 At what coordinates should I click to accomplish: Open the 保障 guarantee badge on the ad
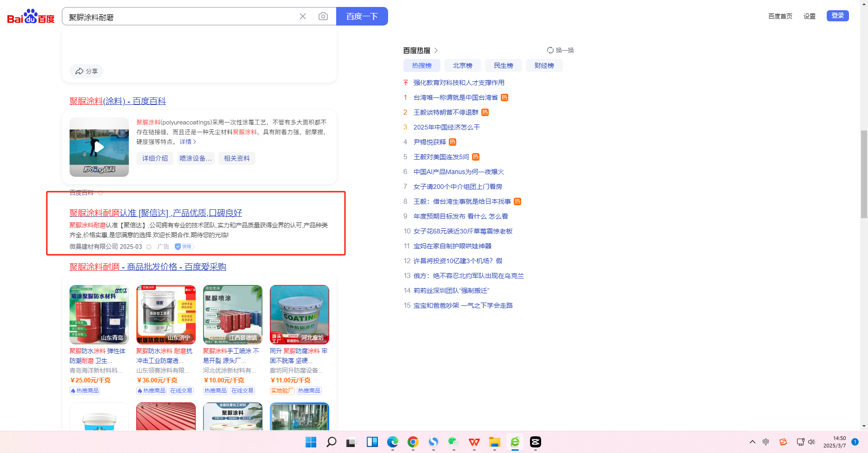coord(184,247)
